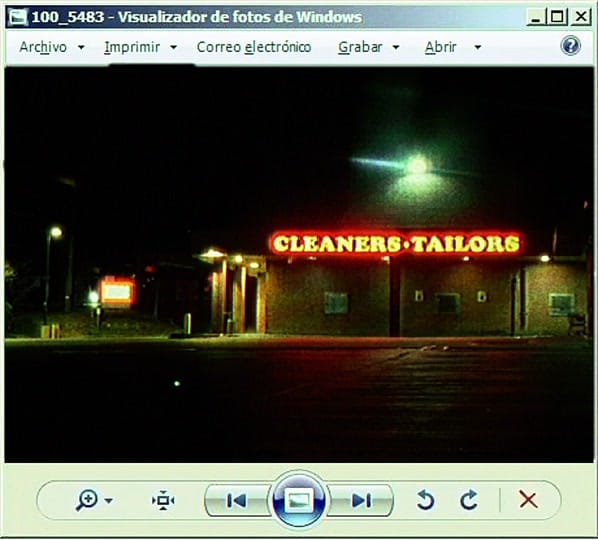Open the Imprimir menu
The width and height of the screenshot is (598, 540).
tap(132, 47)
